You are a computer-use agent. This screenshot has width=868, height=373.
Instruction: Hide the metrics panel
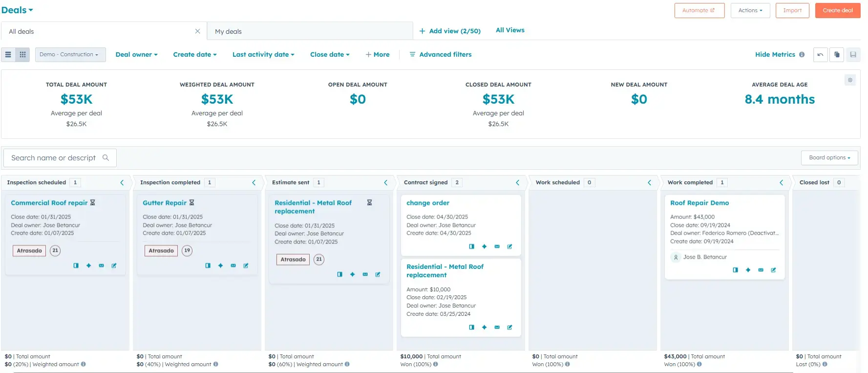775,55
